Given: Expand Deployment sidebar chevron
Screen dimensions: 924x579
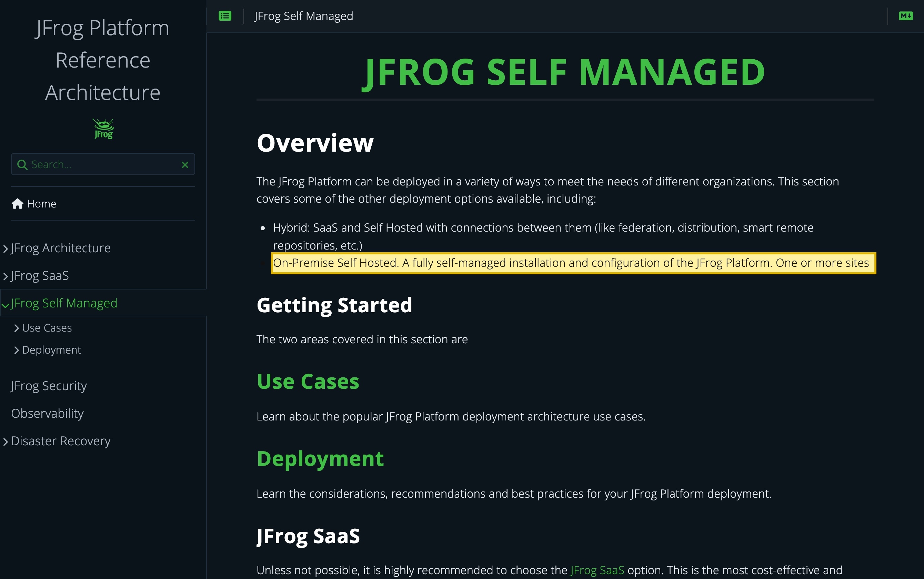Looking at the screenshot, I should [17, 351].
